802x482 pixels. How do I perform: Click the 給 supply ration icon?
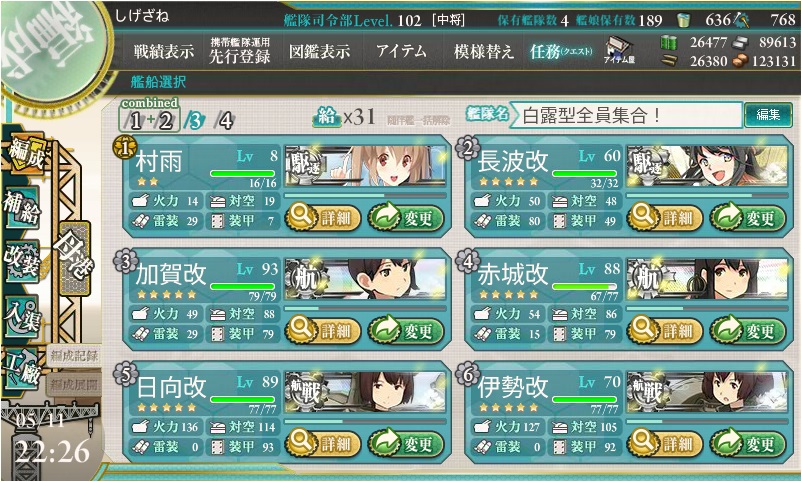(x=326, y=117)
